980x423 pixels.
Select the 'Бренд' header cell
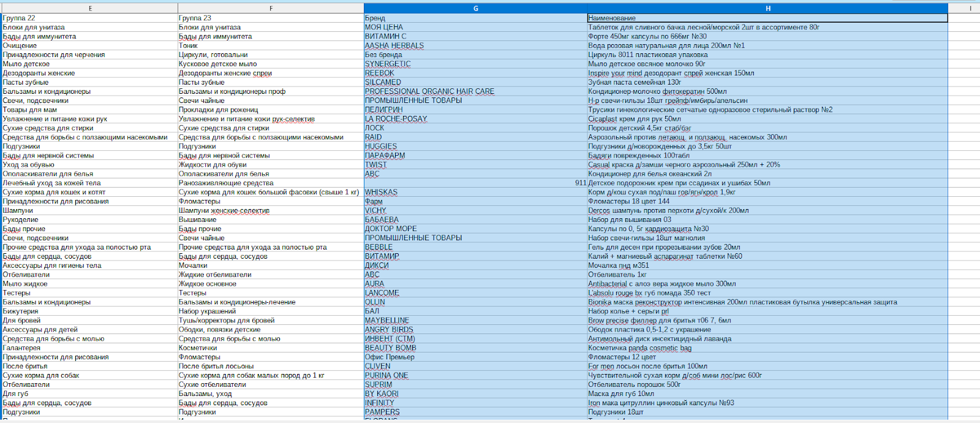click(476, 18)
